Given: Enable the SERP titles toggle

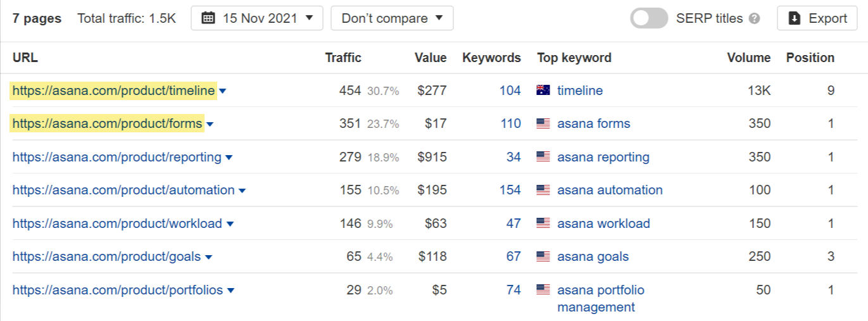Looking at the screenshot, I should (x=649, y=18).
